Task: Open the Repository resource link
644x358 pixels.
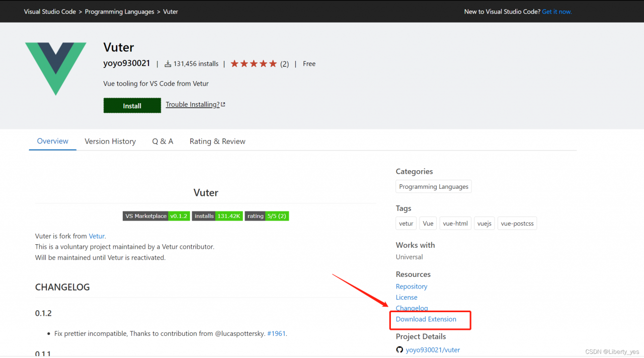Action: pos(412,287)
